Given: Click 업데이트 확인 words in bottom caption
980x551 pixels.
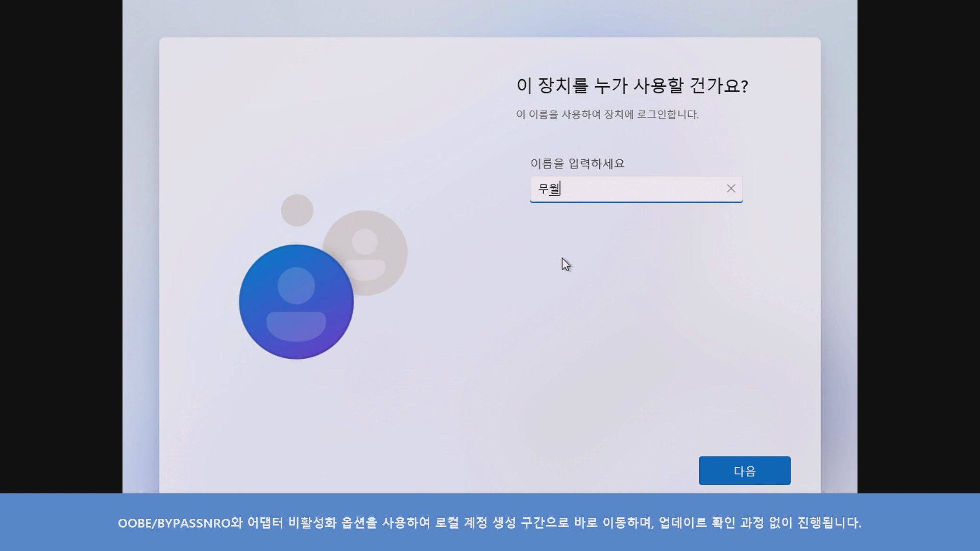Looking at the screenshot, I should 697,523.
